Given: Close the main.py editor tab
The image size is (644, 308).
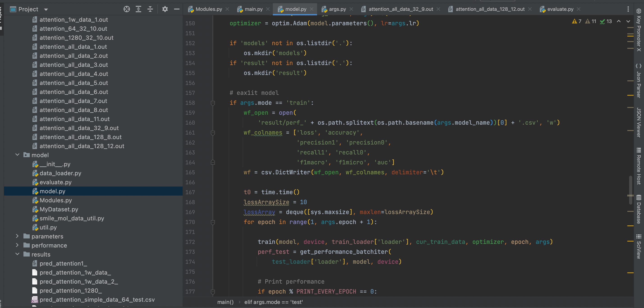Looking at the screenshot, I should coord(268,9).
